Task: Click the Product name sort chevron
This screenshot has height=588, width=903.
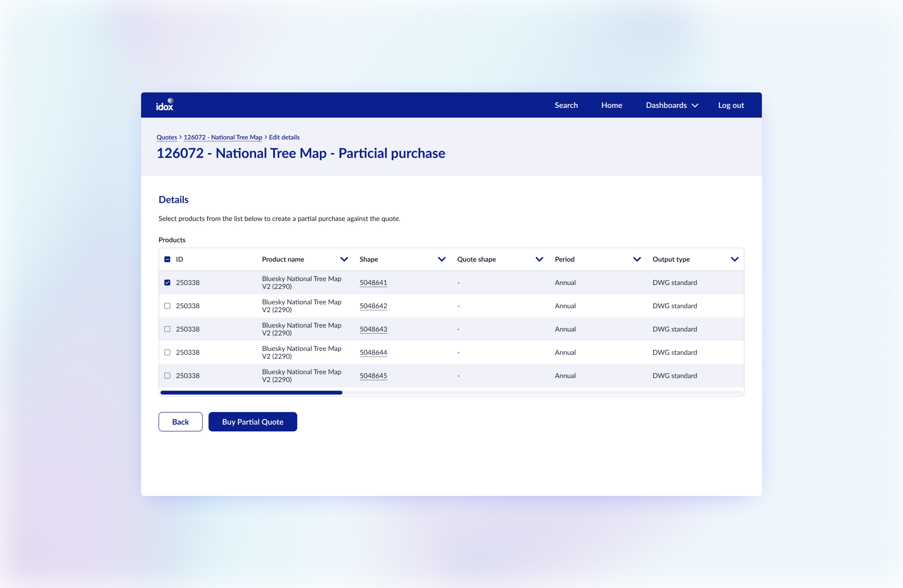Action: [344, 259]
